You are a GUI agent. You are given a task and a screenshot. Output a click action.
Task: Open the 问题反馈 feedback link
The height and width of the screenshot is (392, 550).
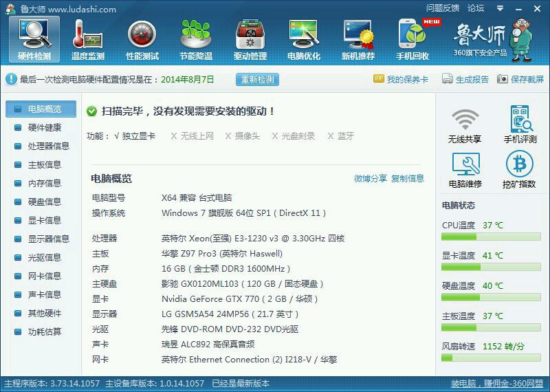(443, 8)
